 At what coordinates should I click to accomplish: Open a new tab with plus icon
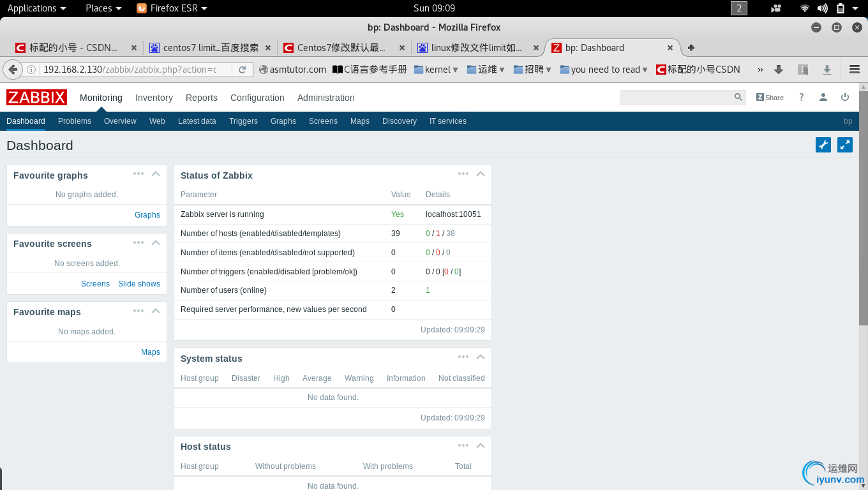[x=691, y=48]
